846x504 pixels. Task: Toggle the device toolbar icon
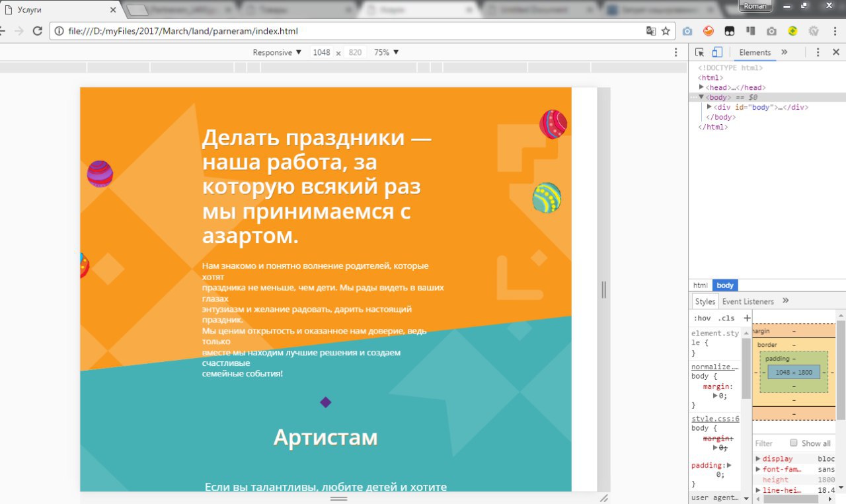(x=717, y=52)
